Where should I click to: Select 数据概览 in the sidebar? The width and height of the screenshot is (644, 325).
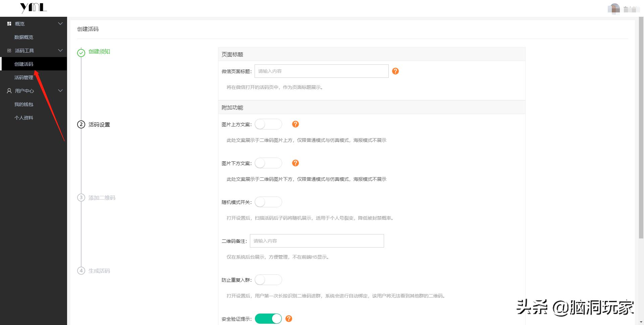[23, 37]
